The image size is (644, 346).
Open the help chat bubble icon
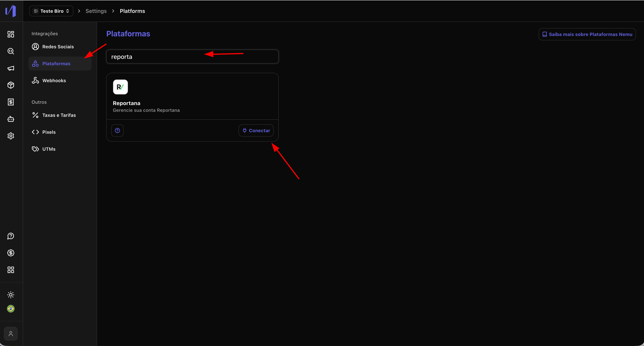11,236
